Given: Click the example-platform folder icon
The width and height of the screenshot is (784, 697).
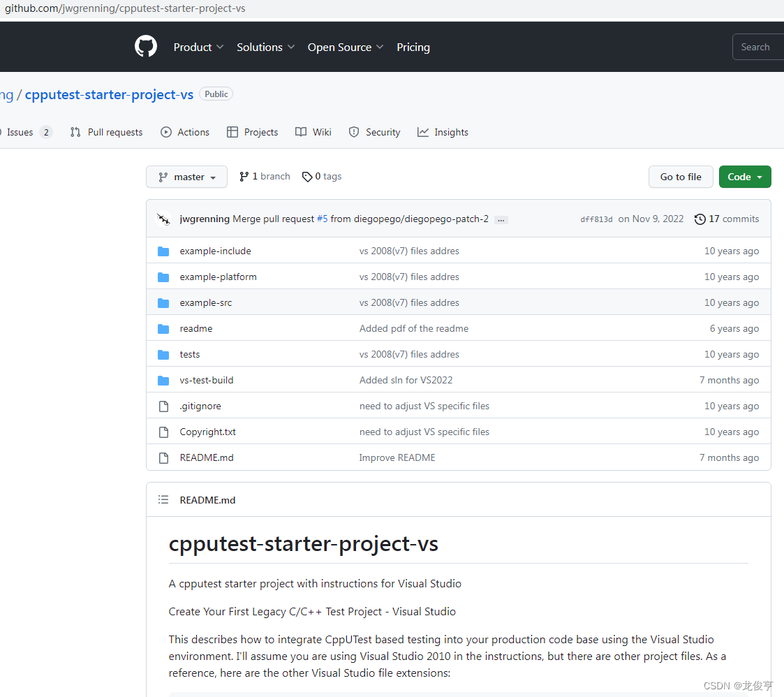Looking at the screenshot, I should (x=163, y=277).
